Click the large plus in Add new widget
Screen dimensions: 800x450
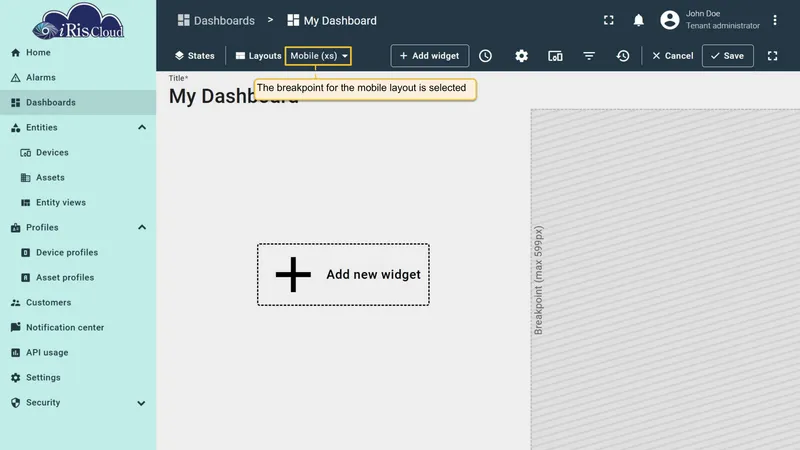coord(293,274)
